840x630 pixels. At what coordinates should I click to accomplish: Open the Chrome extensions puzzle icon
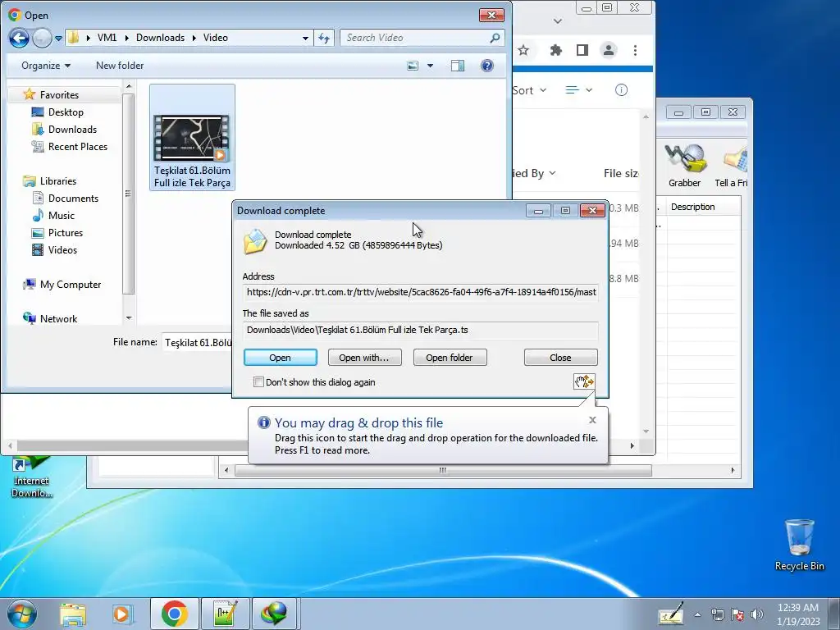tap(556, 50)
